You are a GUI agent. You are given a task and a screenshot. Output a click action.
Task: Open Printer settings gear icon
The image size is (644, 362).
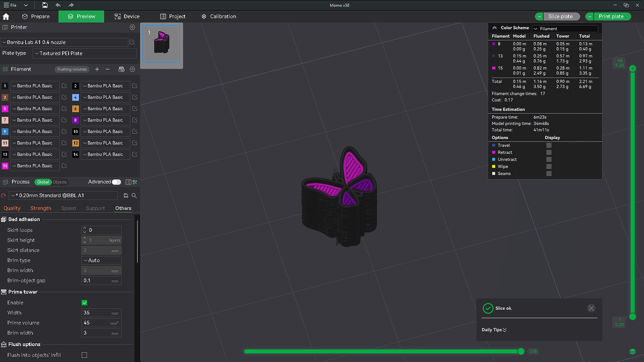[133, 28]
